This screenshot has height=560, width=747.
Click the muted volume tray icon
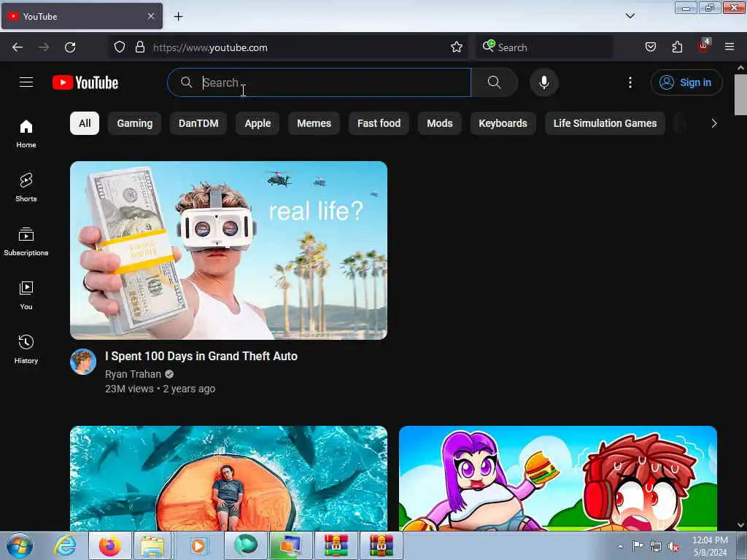point(673,547)
